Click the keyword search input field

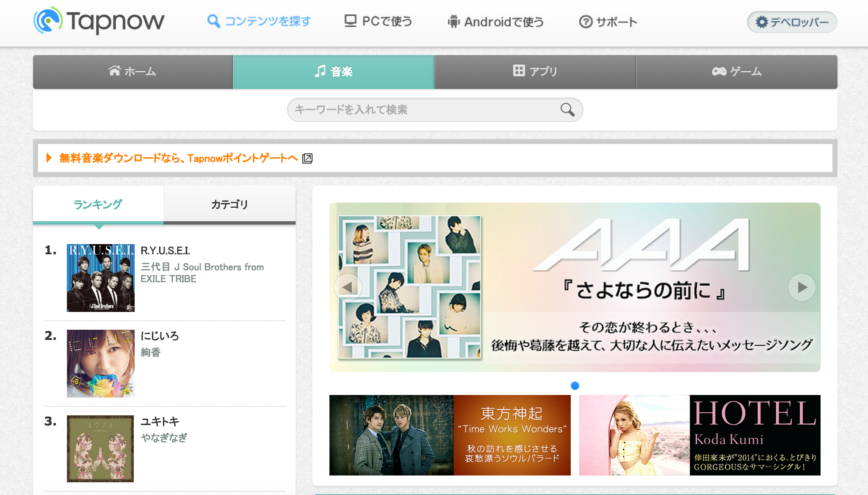[423, 110]
